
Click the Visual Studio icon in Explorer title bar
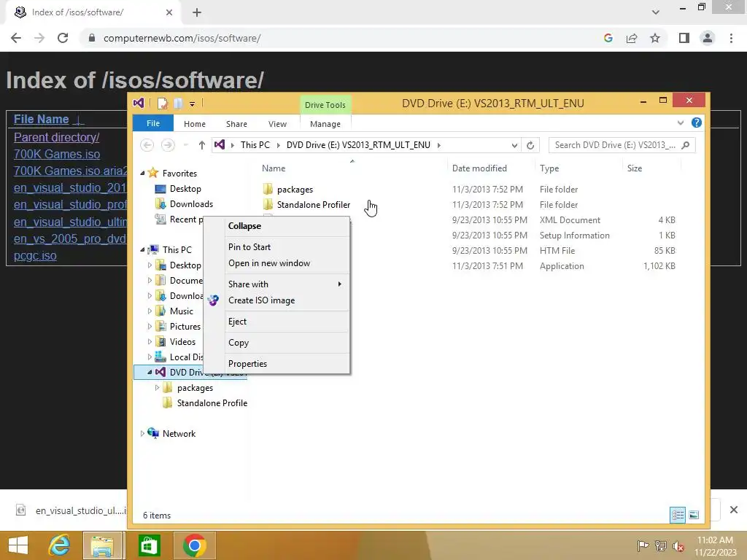[139, 103]
